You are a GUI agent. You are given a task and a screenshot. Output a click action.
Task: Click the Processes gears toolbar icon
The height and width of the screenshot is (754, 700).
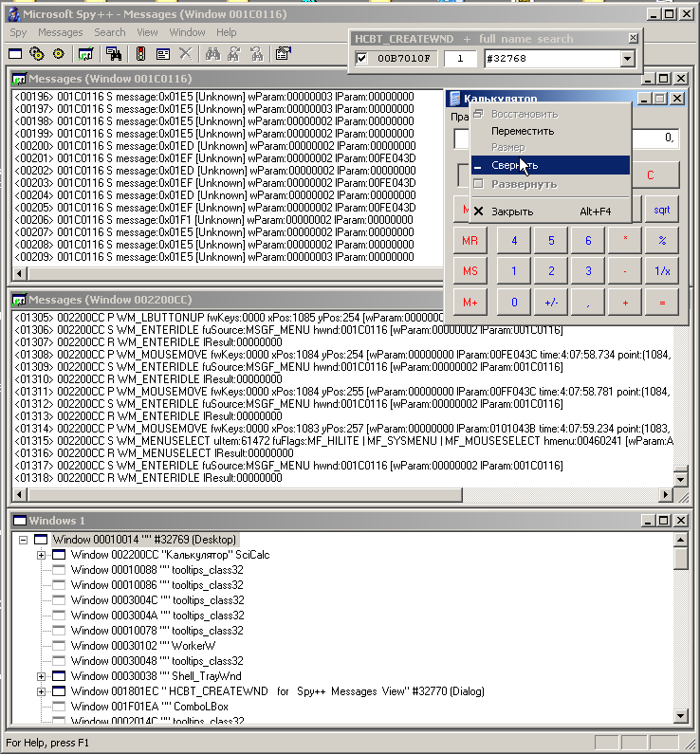37,54
